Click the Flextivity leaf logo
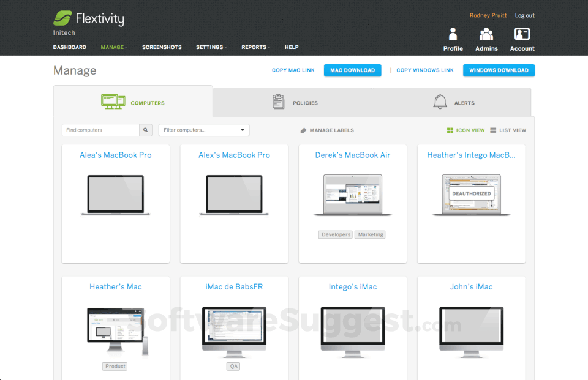 pyautogui.click(x=62, y=18)
